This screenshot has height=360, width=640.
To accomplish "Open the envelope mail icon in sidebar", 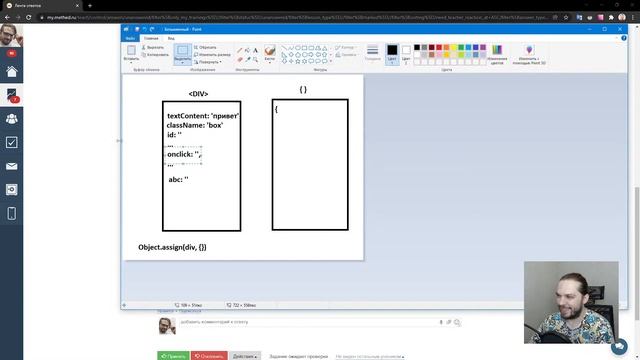I will 11,166.
